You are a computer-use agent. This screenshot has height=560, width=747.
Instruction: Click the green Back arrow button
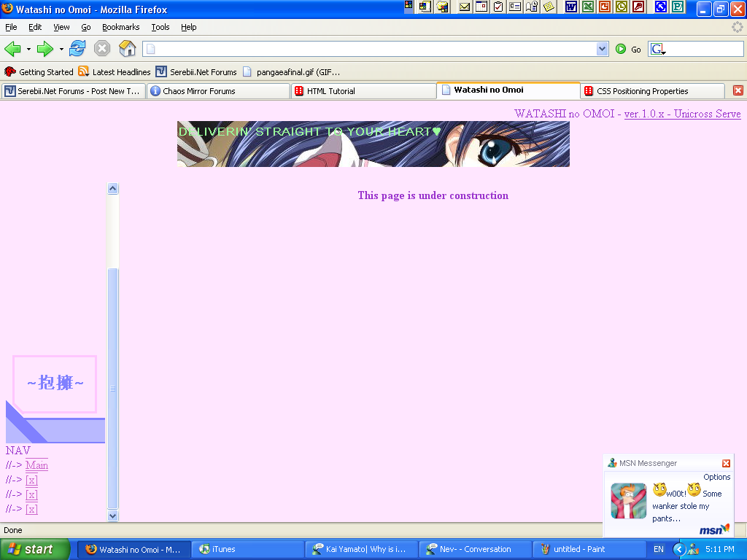pyautogui.click(x=12, y=49)
